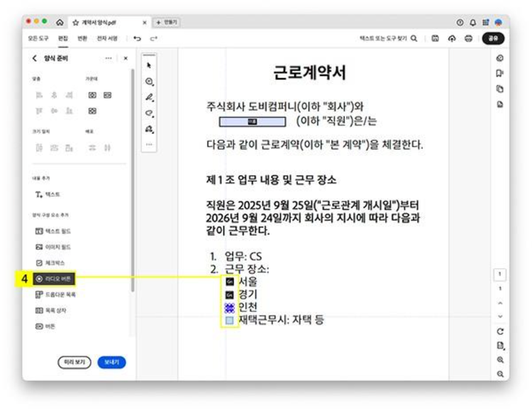Add a 드롭다운 목록 form element

tap(55, 294)
